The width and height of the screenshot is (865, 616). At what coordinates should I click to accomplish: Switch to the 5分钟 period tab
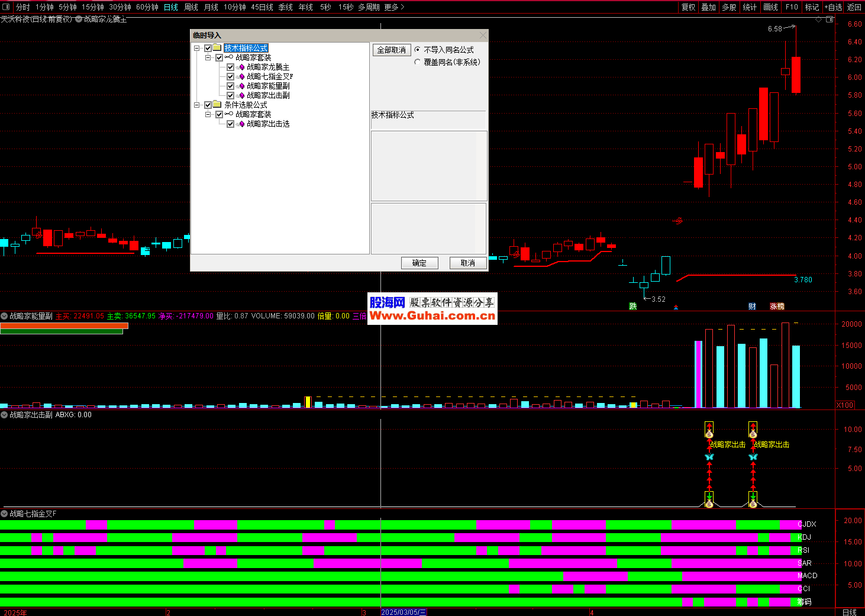[x=67, y=7]
